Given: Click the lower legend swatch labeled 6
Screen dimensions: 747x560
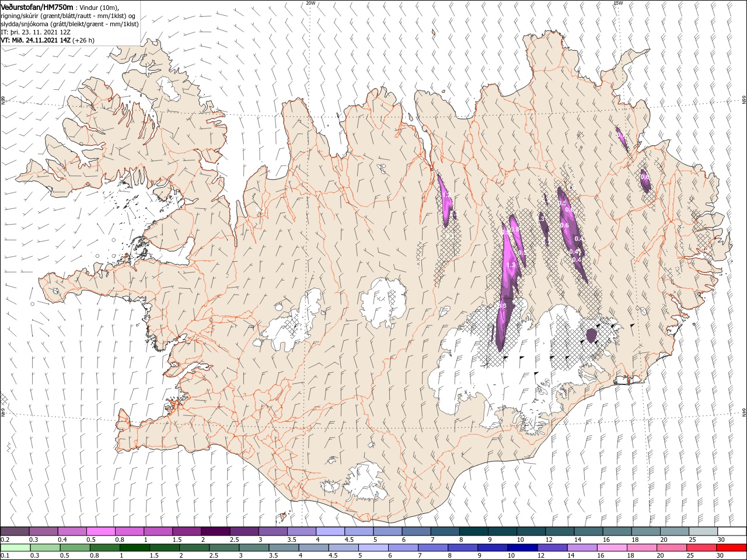Looking at the screenshot, I should [403, 548].
